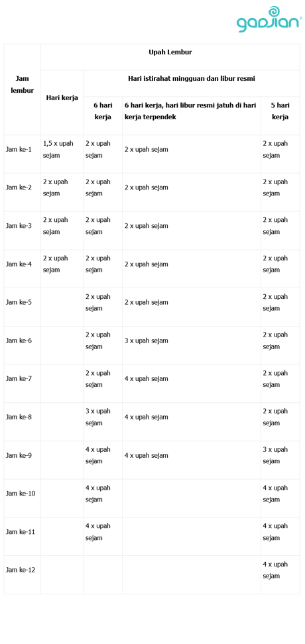
Task: Click the 6 hari kerja column header
Action: click(103, 111)
